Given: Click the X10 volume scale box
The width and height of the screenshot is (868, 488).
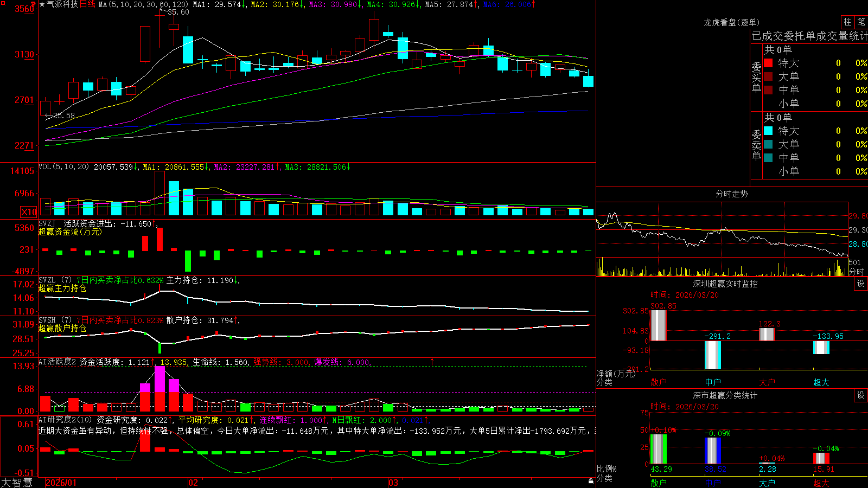Looking at the screenshot, I should tap(29, 212).
